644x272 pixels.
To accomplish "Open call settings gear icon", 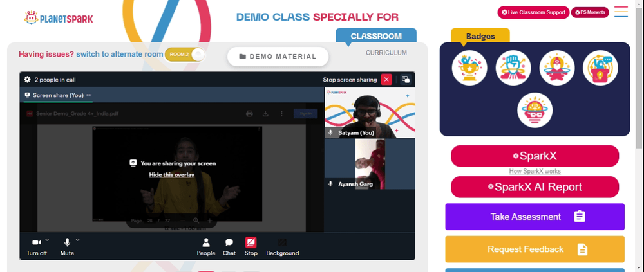I will [x=28, y=80].
